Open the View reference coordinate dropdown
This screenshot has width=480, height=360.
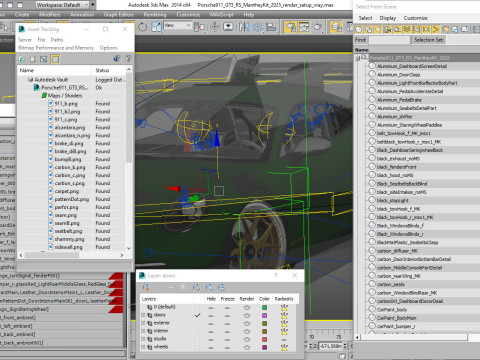[177, 25]
